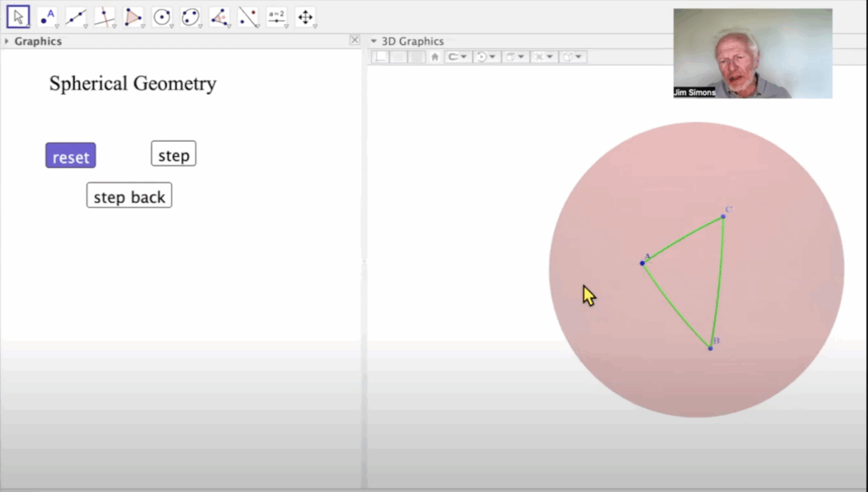Toggle axes display in 3D Graphics

[381, 57]
